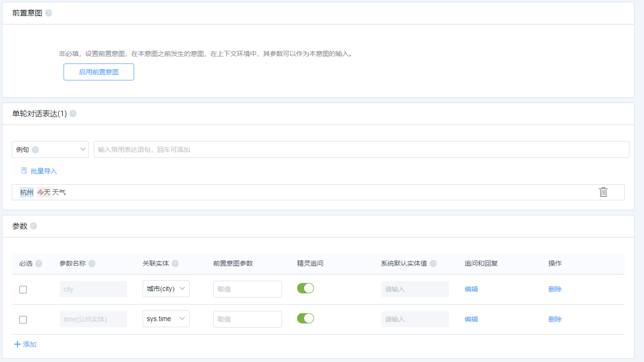This screenshot has height=362, width=644.
Task: Focus the example sentence input field
Action: (x=362, y=150)
